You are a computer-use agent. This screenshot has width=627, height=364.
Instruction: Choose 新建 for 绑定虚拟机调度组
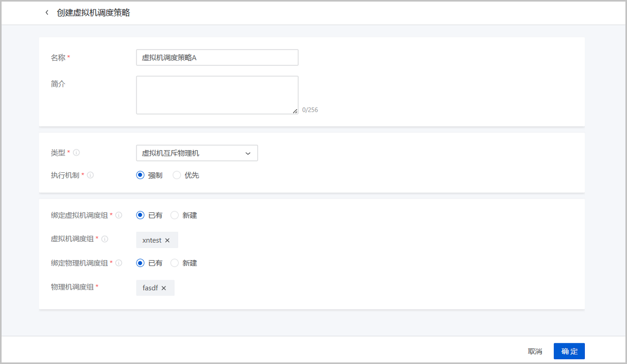click(x=174, y=215)
